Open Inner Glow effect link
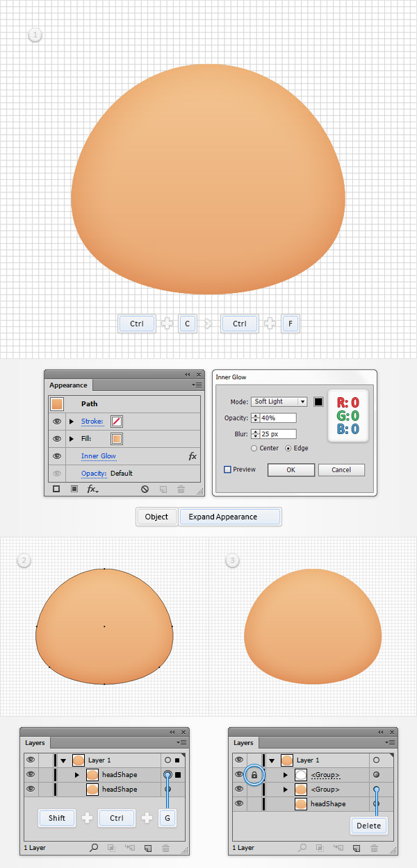This screenshot has height=868, width=417. pos(99,456)
